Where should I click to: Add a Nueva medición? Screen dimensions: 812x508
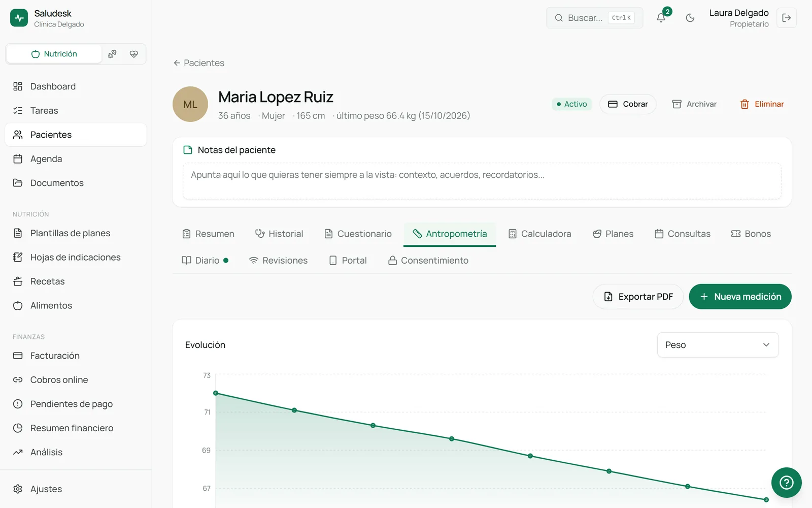740,297
